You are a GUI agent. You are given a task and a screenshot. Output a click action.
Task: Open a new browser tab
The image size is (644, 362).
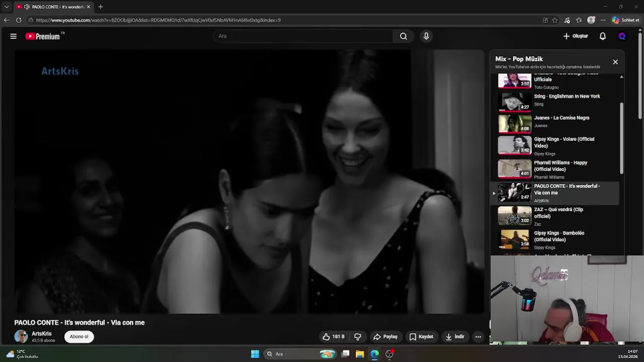pos(101,7)
